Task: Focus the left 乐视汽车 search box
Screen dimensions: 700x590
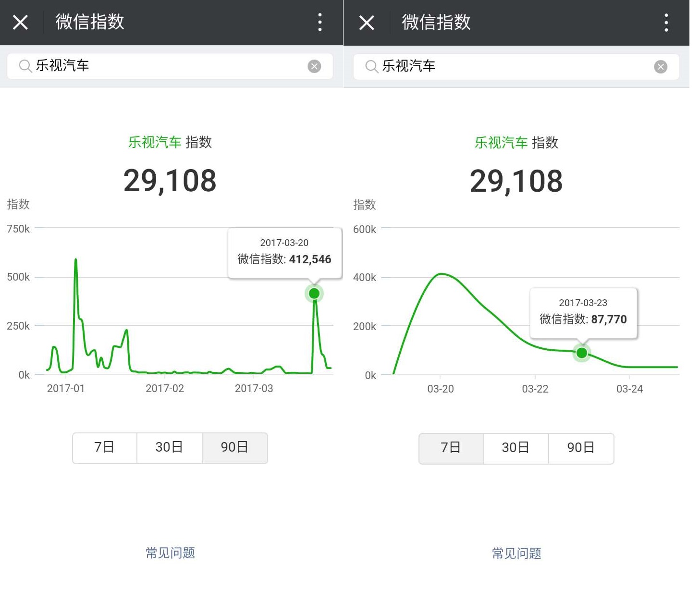Action: pos(170,66)
